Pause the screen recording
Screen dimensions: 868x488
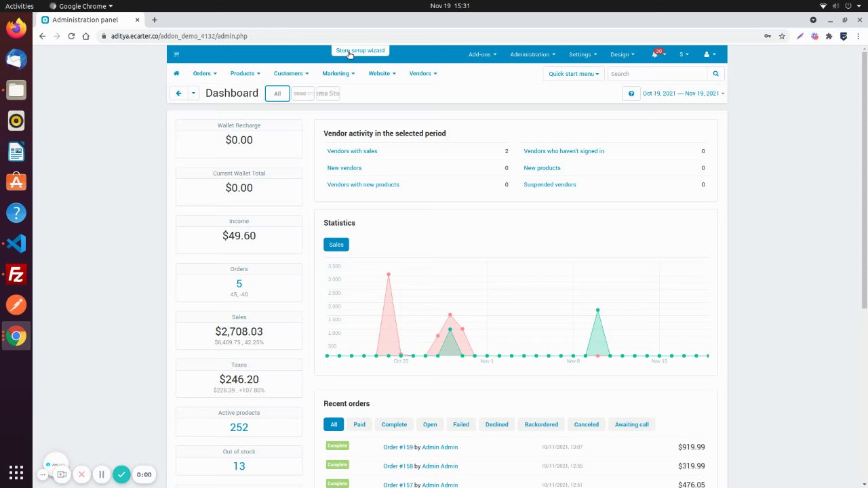(102, 474)
